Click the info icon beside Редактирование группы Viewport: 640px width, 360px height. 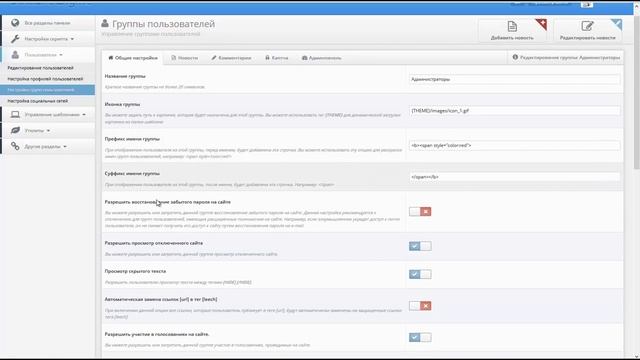click(515, 58)
